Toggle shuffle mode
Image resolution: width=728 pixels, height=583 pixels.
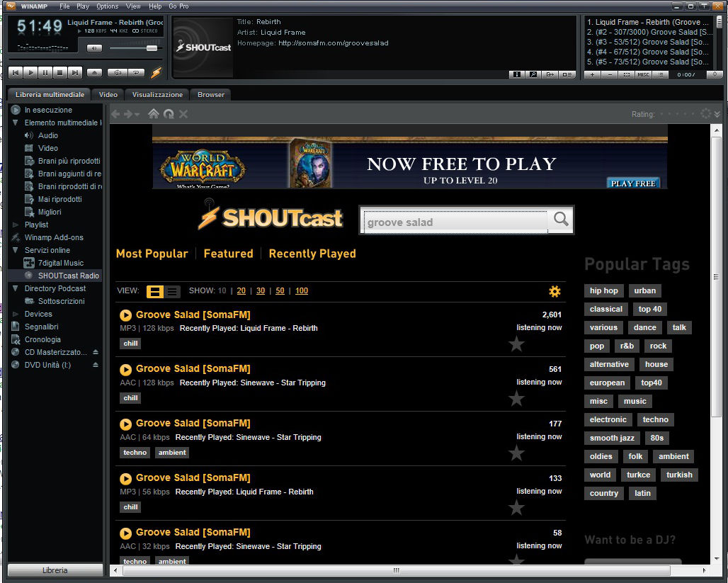(117, 72)
